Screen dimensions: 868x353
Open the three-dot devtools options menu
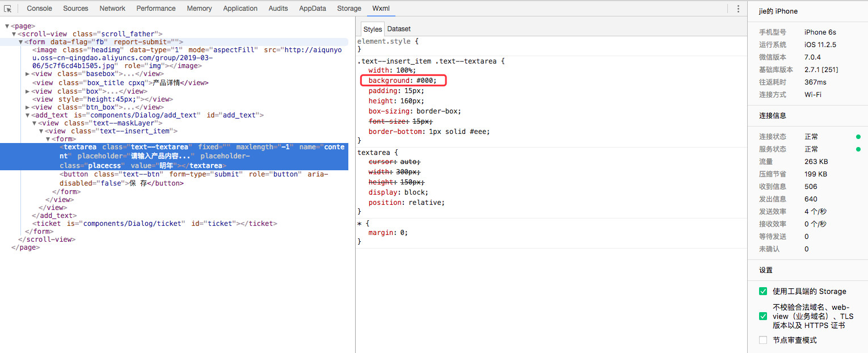[738, 9]
